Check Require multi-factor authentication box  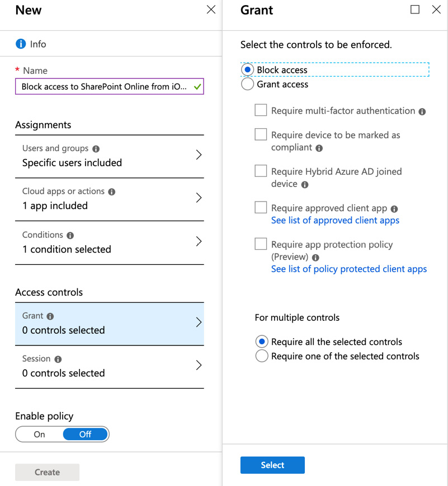[261, 110]
